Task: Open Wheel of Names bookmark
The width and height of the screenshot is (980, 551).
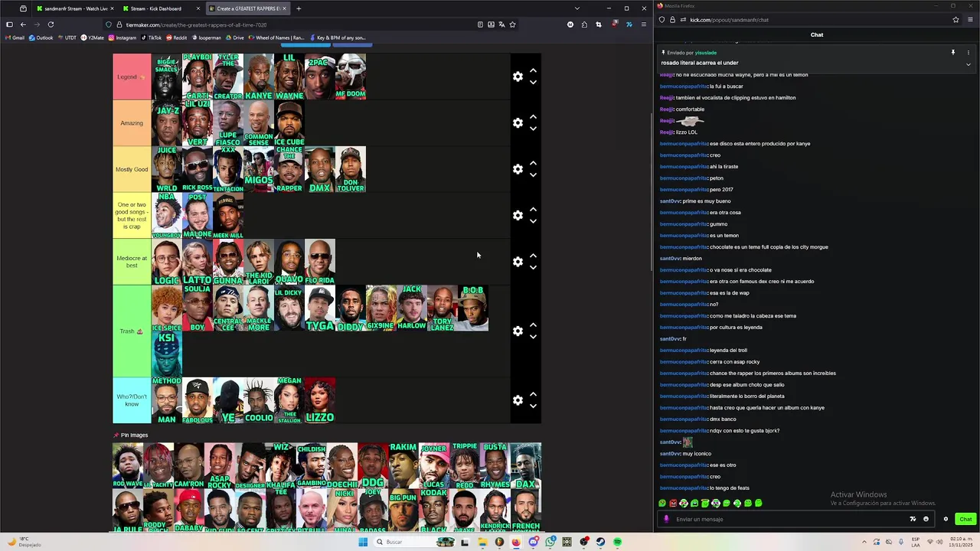Action: pyautogui.click(x=276, y=37)
